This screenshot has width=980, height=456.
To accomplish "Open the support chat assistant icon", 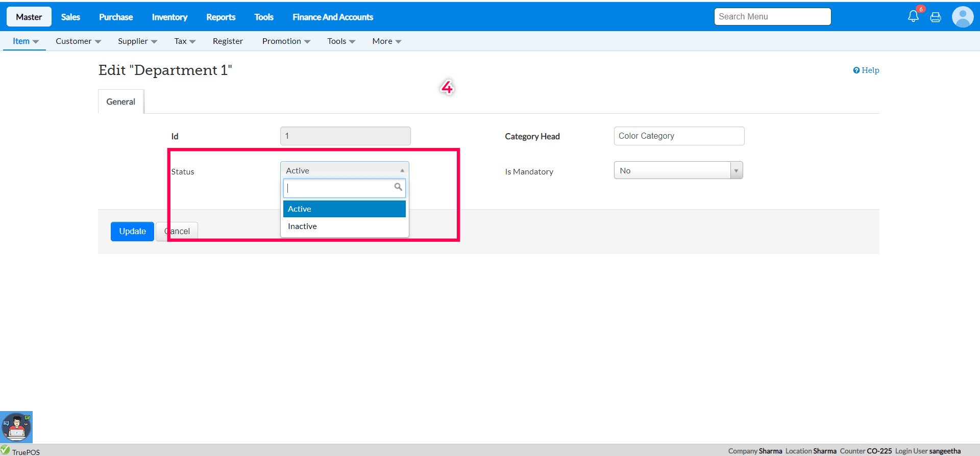I will pos(16,427).
